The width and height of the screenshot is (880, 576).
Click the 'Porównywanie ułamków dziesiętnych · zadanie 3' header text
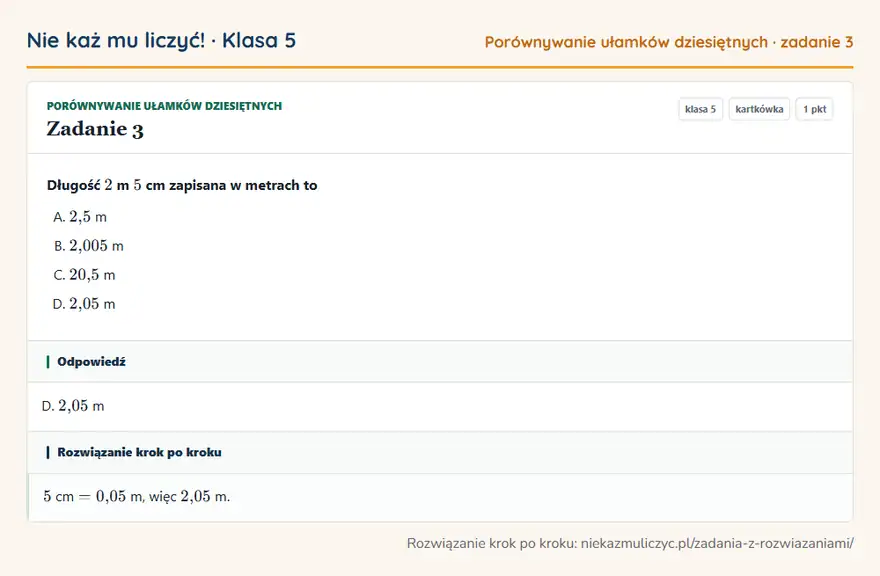pos(669,42)
